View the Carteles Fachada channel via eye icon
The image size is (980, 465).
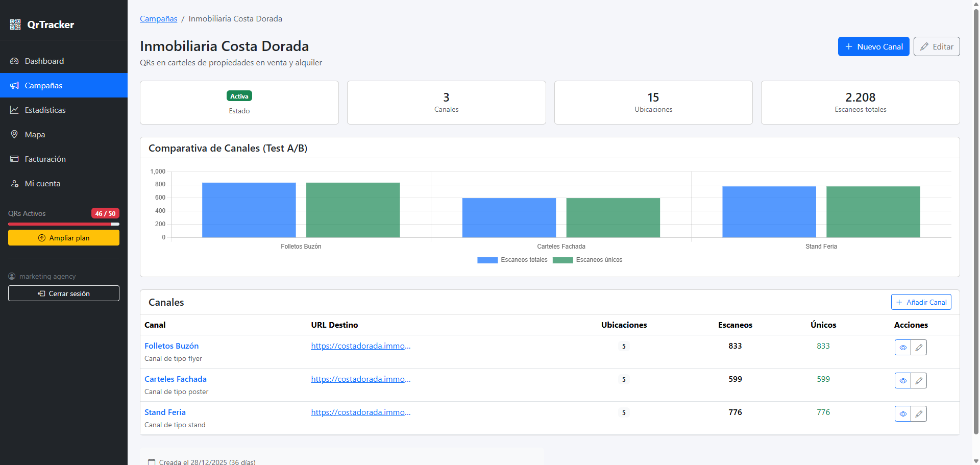(902, 381)
